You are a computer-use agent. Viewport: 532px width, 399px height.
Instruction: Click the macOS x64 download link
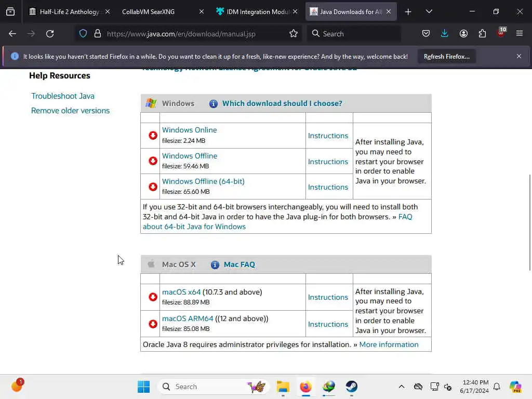click(181, 292)
